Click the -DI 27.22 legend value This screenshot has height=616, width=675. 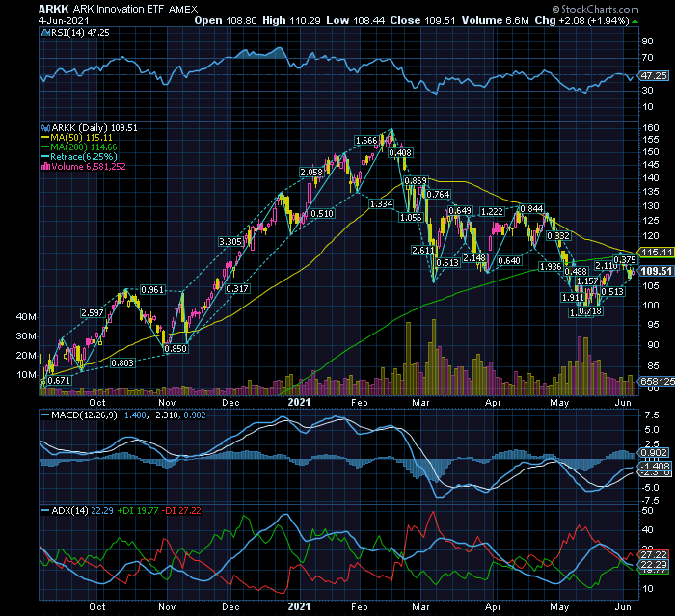pos(181,511)
